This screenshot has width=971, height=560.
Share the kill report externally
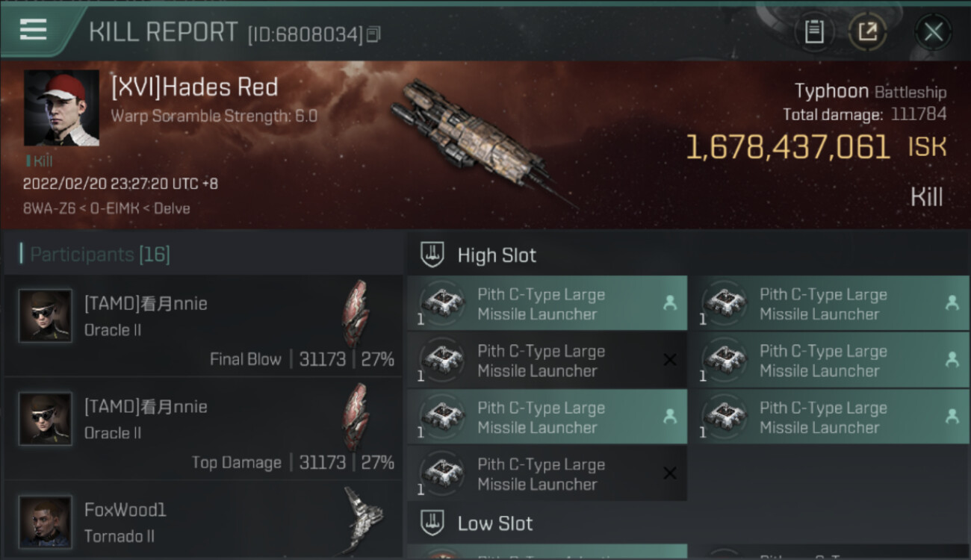867,32
